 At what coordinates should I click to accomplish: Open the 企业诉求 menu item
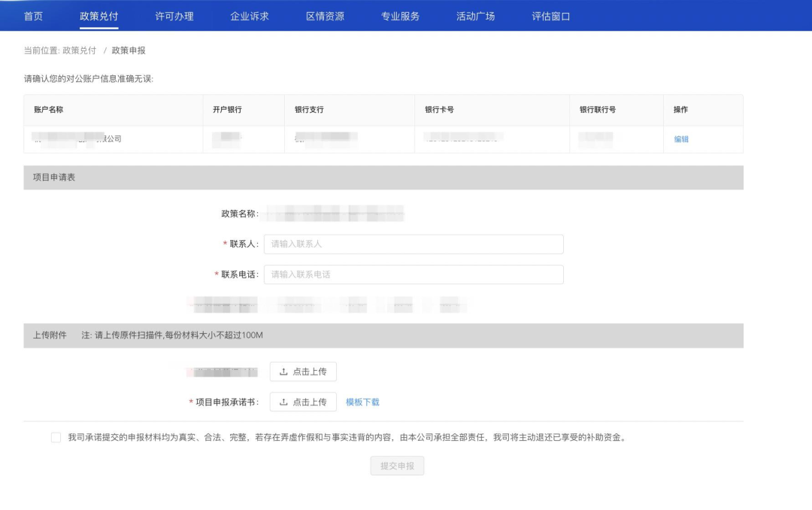250,16
